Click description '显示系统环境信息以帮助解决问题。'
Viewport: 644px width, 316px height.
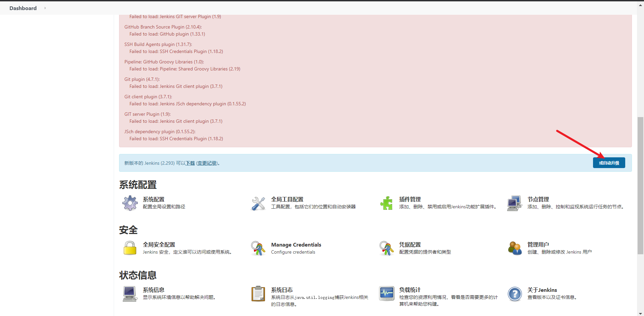click(x=180, y=297)
